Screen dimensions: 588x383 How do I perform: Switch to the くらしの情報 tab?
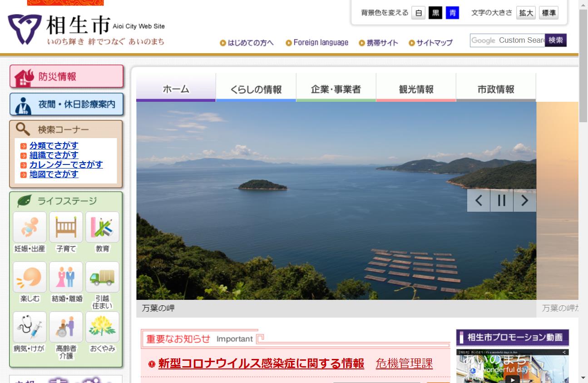(x=256, y=89)
